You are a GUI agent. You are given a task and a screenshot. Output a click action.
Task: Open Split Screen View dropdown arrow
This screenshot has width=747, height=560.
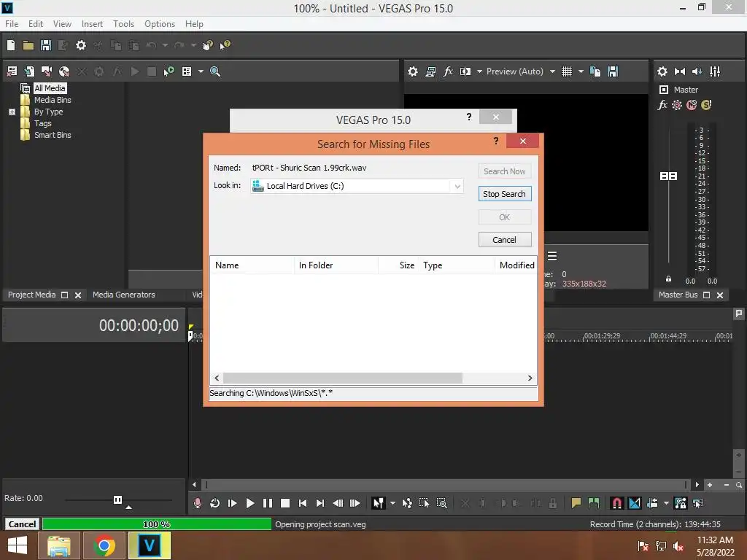click(x=479, y=71)
